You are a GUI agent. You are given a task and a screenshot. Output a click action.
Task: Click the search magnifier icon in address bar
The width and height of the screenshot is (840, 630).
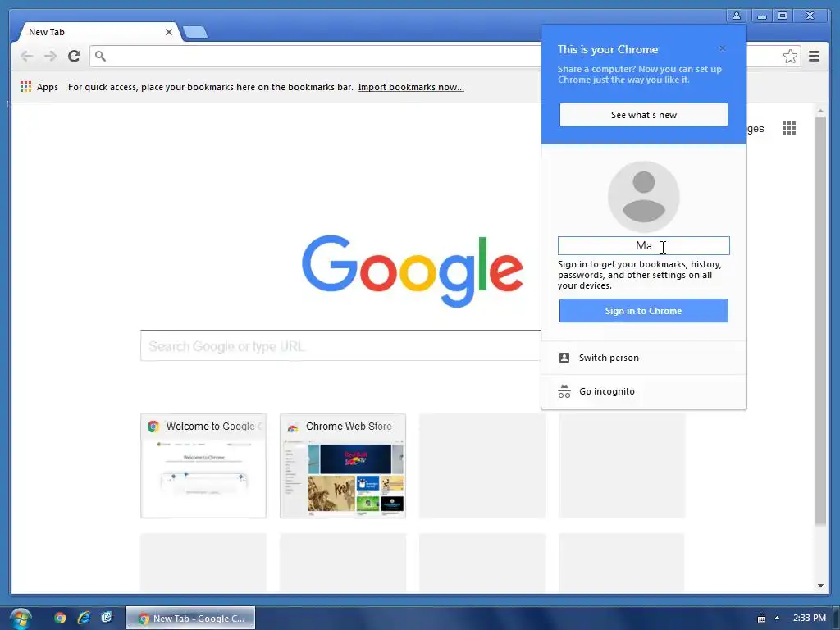pyautogui.click(x=100, y=56)
